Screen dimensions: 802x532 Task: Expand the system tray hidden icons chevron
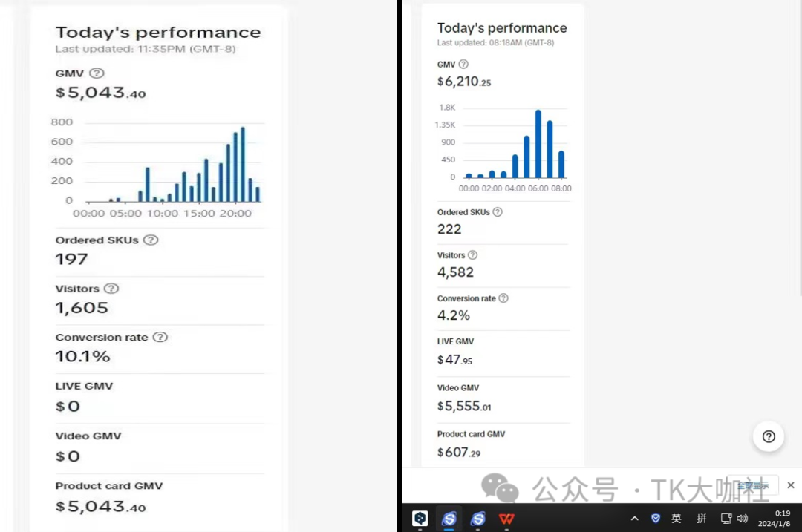[x=635, y=518]
